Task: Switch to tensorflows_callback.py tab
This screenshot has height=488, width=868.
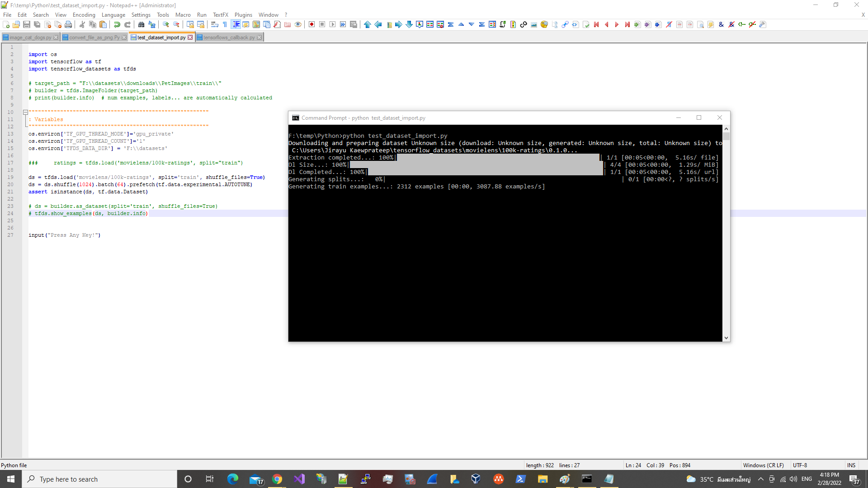Action: (228, 38)
